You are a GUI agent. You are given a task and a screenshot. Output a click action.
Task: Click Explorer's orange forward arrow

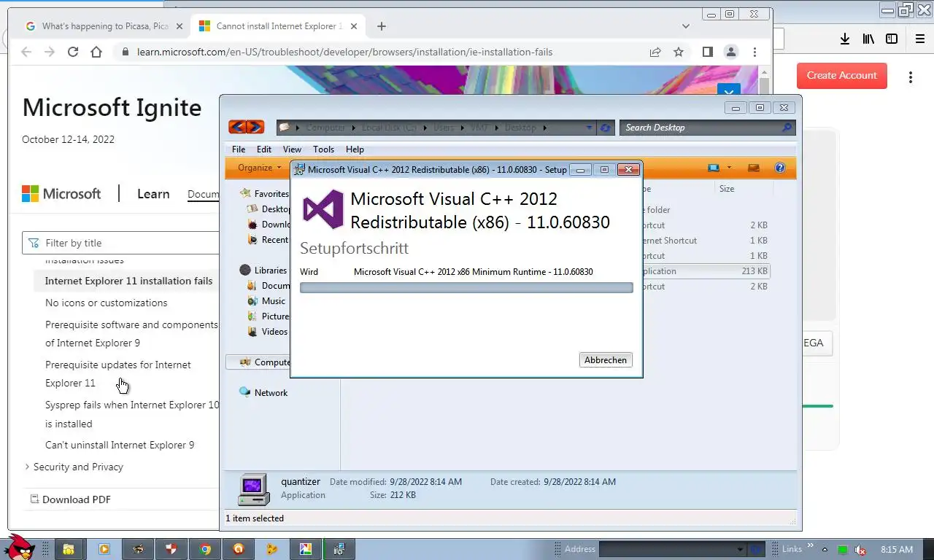coord(255,127)
